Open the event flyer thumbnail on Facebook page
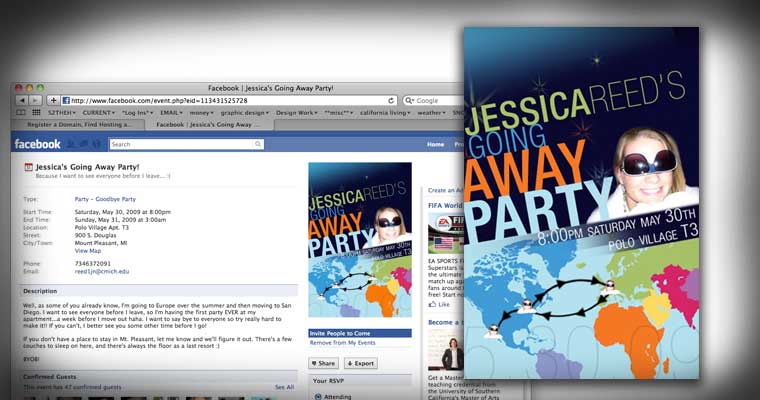This screenshot has width=760, height=400. point(360,240)
